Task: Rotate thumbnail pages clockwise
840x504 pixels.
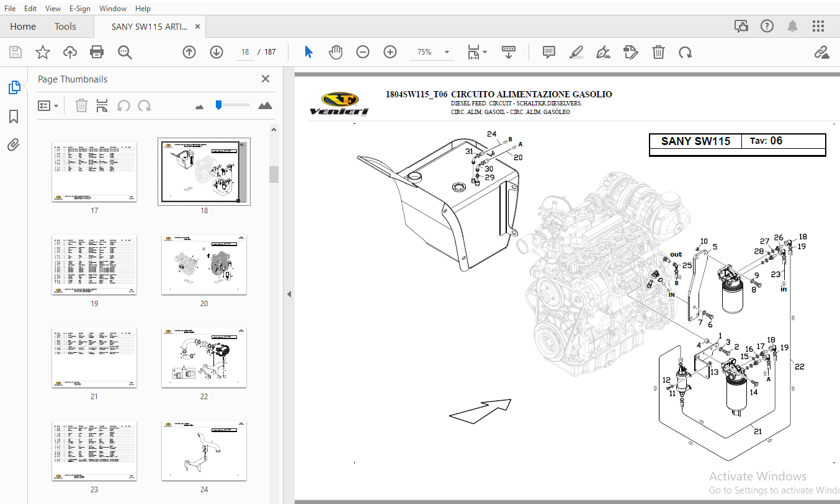Action: [145, 106]
